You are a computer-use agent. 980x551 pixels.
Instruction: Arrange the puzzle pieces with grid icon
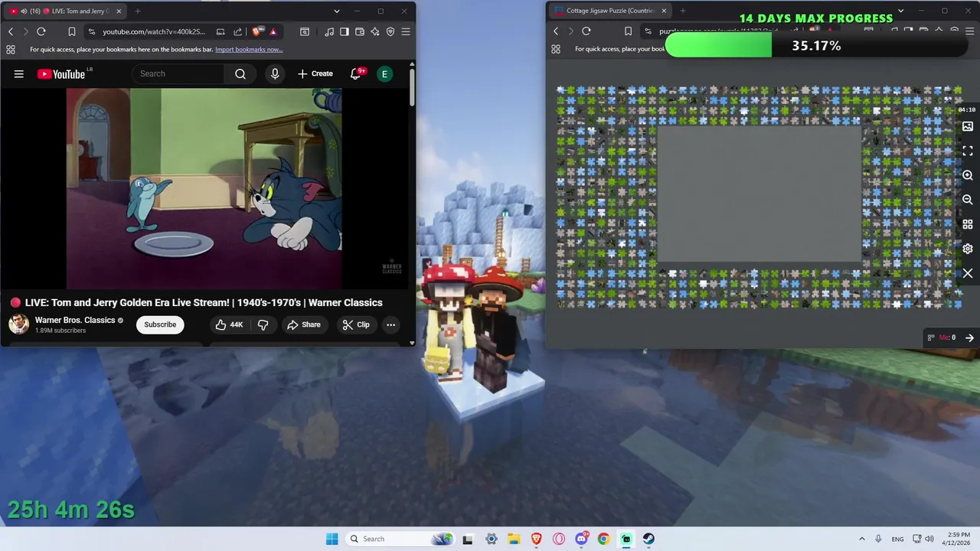[968, 224]
